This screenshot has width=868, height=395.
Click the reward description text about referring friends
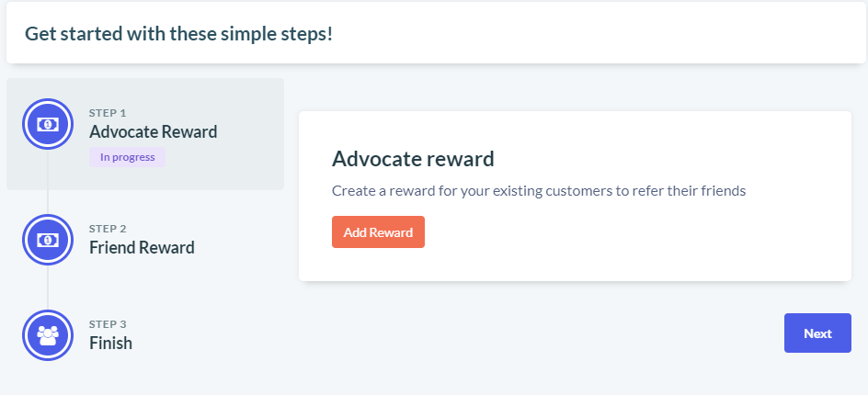pyautogui.click(x=539, y=191)
